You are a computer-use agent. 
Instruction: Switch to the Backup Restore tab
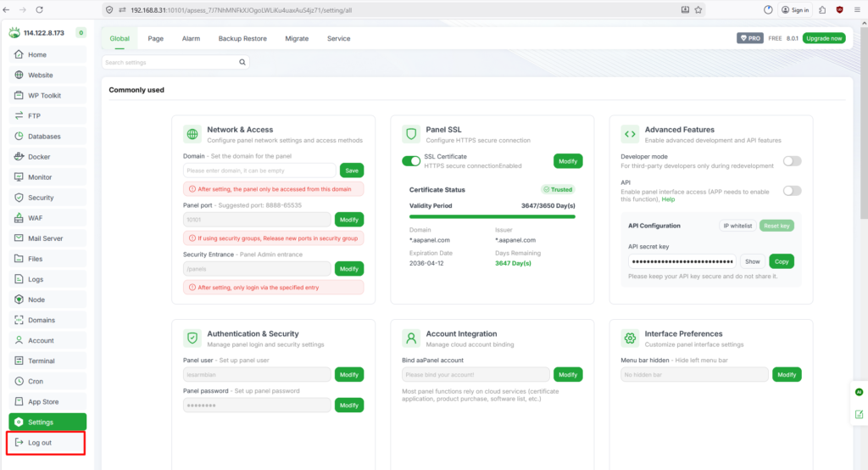(x=242, y=39)
